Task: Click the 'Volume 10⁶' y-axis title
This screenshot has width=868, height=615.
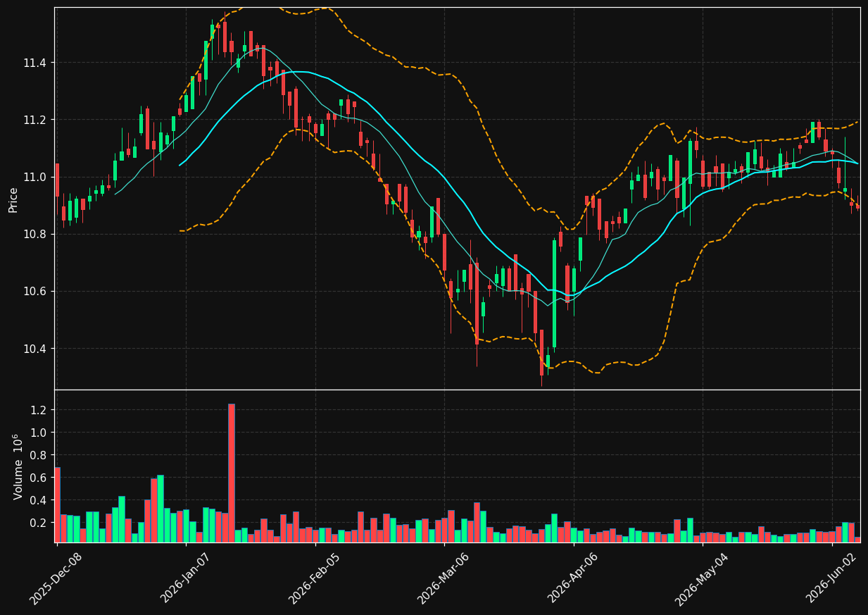Action: (x=18, y=466)
